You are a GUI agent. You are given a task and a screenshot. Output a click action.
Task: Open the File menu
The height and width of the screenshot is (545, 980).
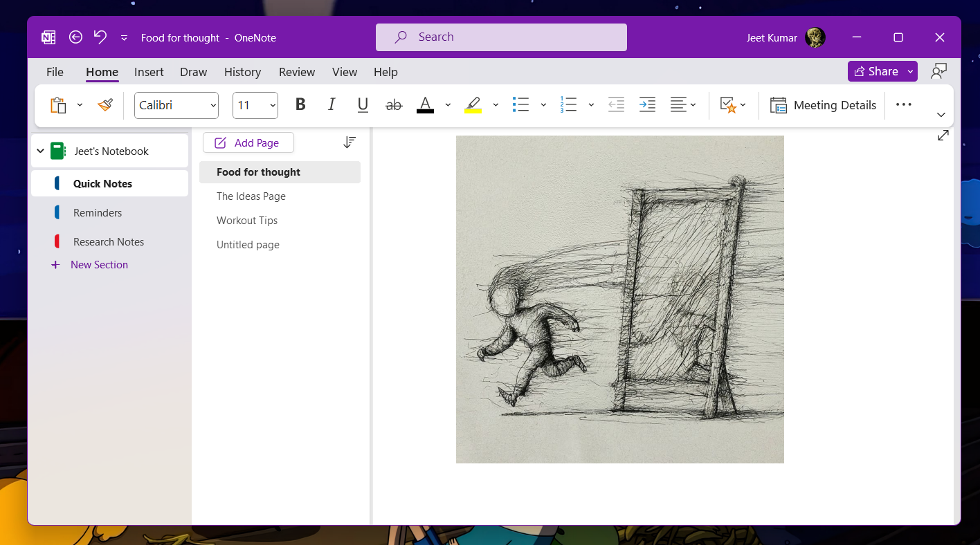pos(55,72)
